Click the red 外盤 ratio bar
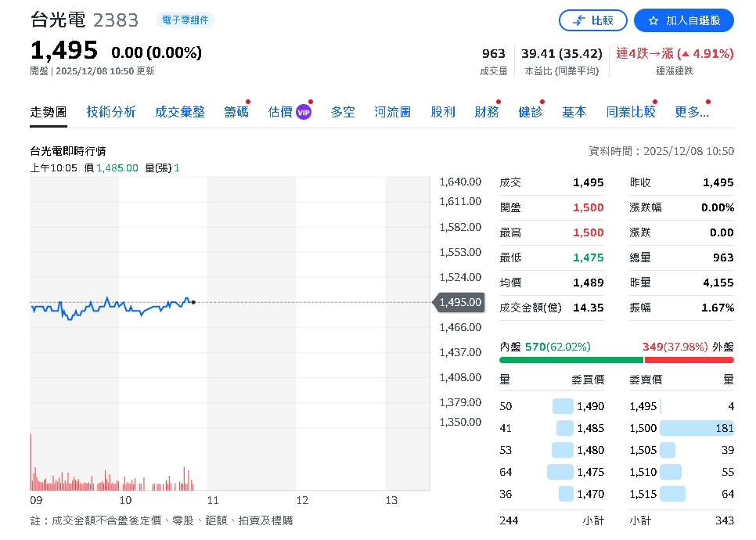Viewport: 756px width, 540px height. [x=689, y=360]
